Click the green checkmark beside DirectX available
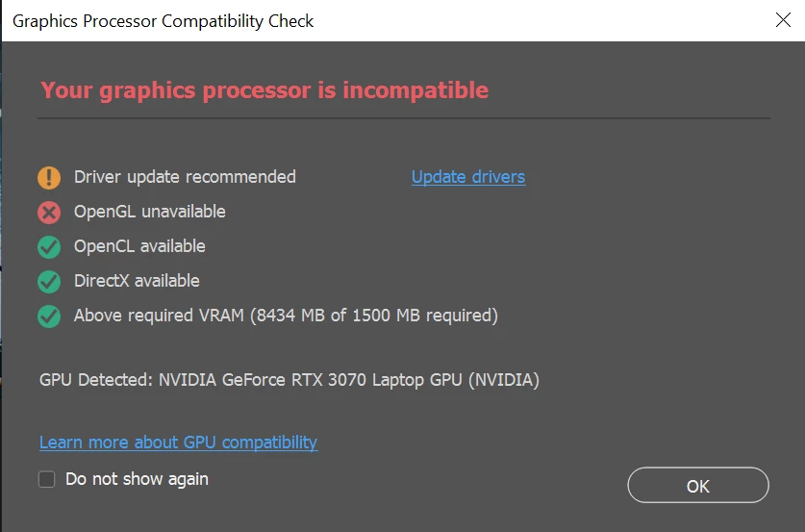Screen dimensions: 805x532 point(49,282)
